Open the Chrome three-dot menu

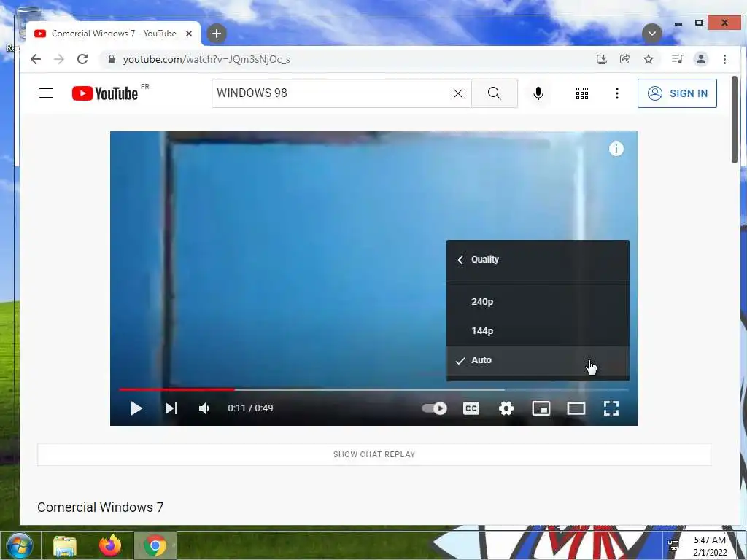(x=724, y=59)
